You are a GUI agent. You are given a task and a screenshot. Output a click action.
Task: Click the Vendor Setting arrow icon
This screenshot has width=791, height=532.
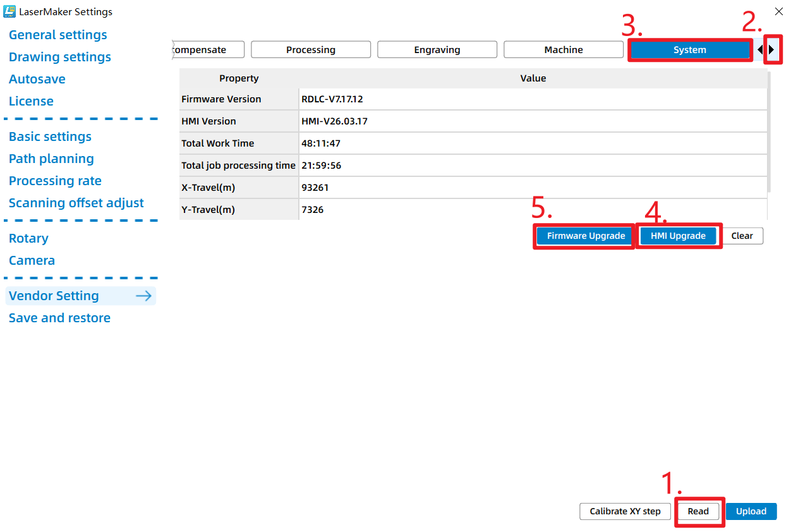tap(144, 296)
